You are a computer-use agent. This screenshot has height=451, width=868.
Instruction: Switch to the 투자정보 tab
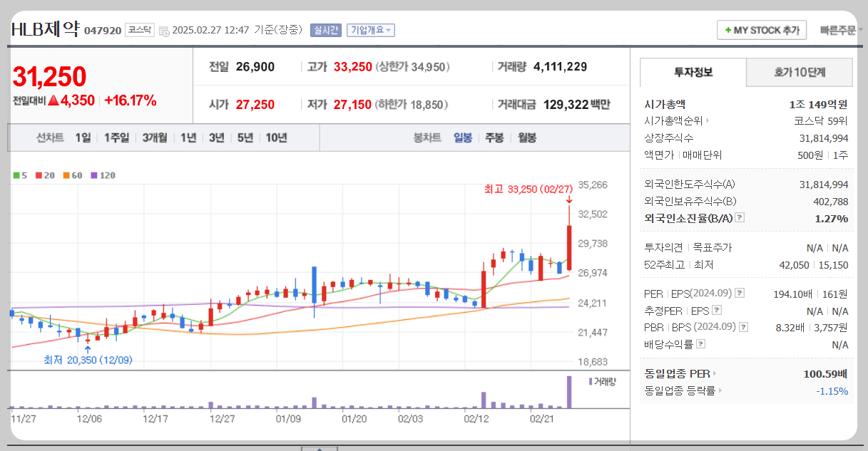click(x=693, y=72)
